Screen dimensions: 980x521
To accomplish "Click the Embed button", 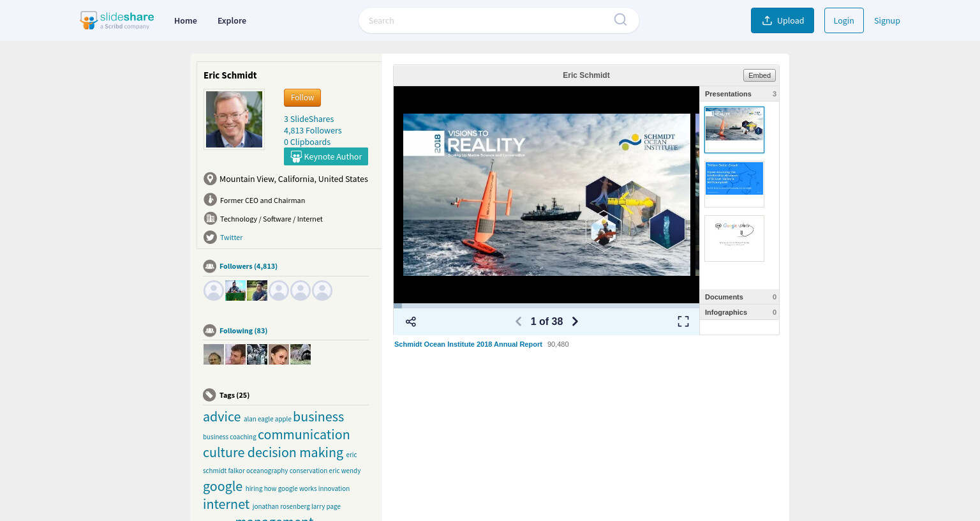I will [x=759, y=75].
